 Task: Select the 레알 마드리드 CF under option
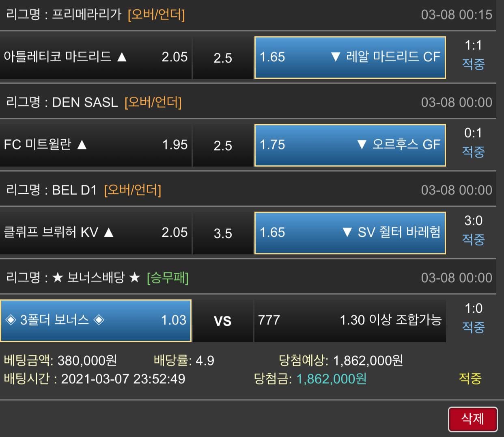click(x=350, y=57)
